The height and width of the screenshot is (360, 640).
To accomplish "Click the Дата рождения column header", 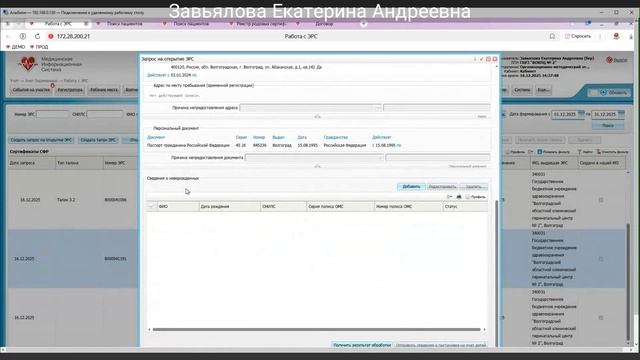I will pos(229,207).
